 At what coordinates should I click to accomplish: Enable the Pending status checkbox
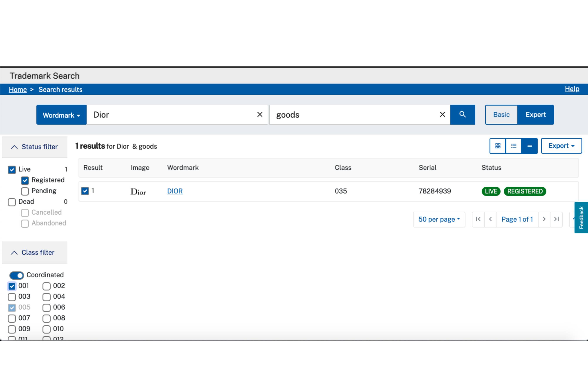25,191
